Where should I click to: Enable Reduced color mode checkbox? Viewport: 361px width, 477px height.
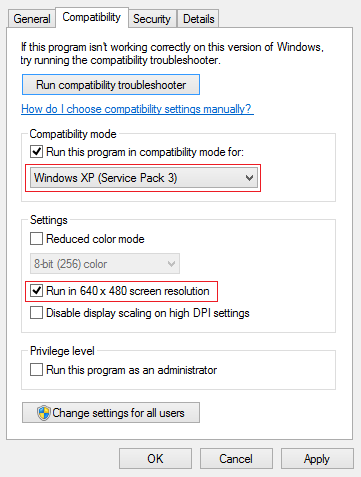[x=36, y=239]
